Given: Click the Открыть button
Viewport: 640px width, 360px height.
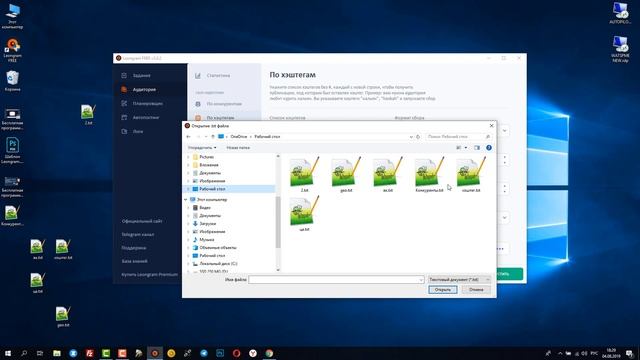Looking at the screenshot, I should click(443, 290).
